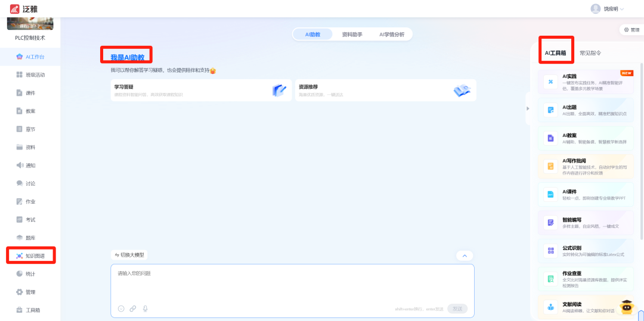Image resolution: width=644 pixels, height=321 pixels.
Task: Open the 公式识别 tool in the AI toolbox
Action: click(x=550, y=251)
